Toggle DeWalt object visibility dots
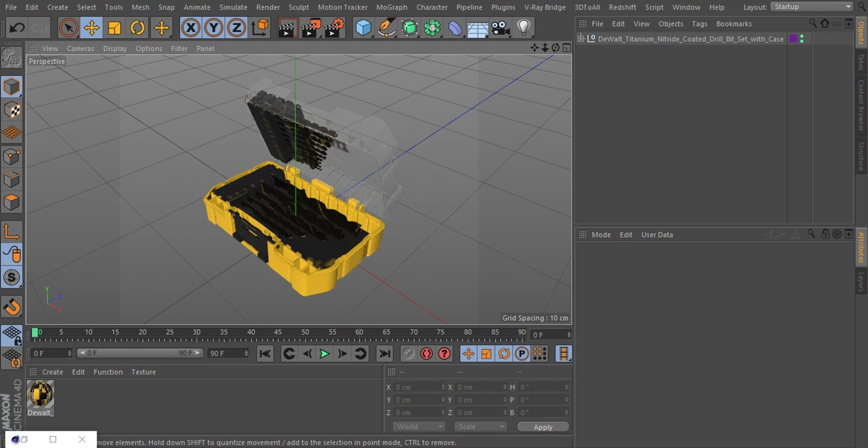Screen dimensions: 868x448 coord(802,39)
